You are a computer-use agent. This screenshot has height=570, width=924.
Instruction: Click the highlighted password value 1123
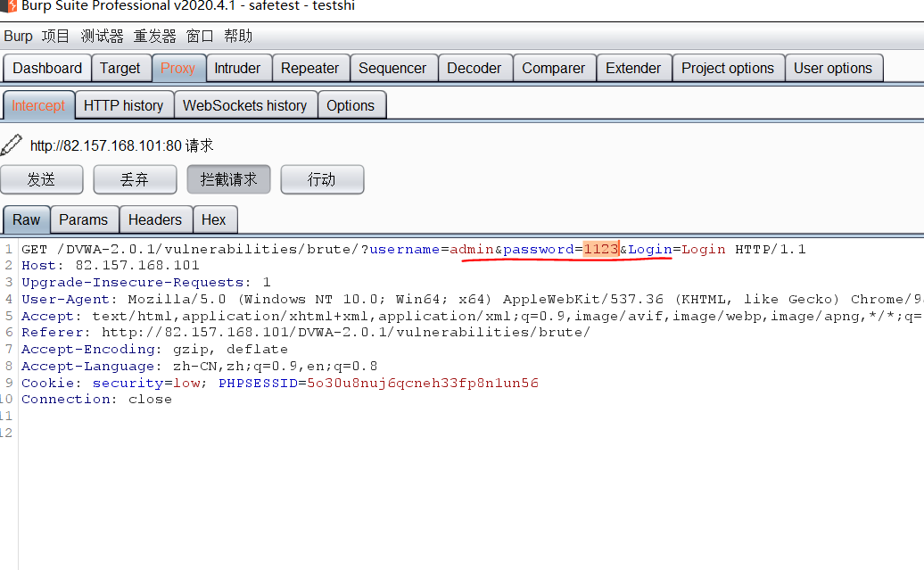(601, 250)
